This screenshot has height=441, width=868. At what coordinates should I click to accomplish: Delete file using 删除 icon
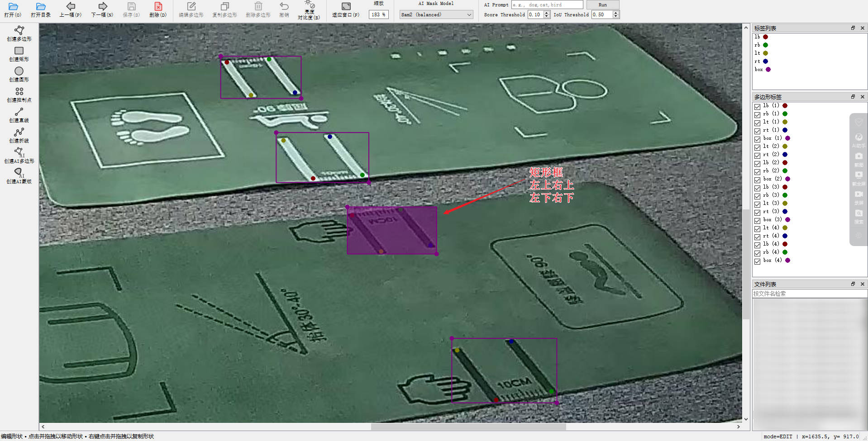158,9
